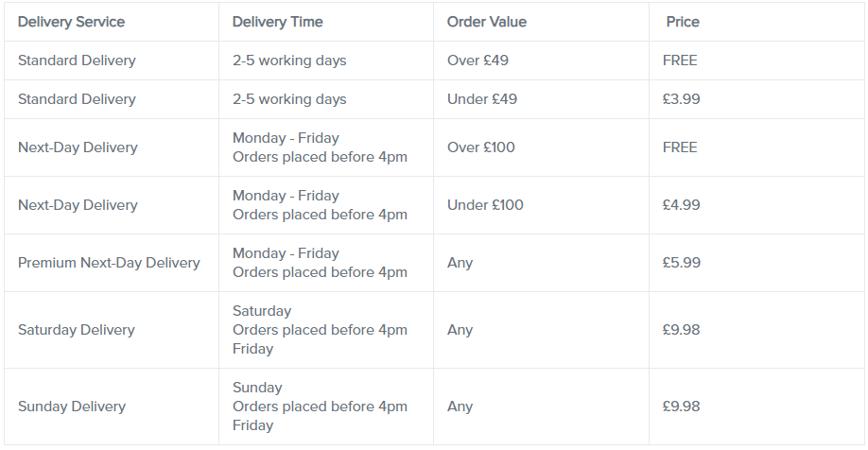
Task: Click the Sunday delivery time cell text
Action: pyautogui.click(x=320, y=407)
